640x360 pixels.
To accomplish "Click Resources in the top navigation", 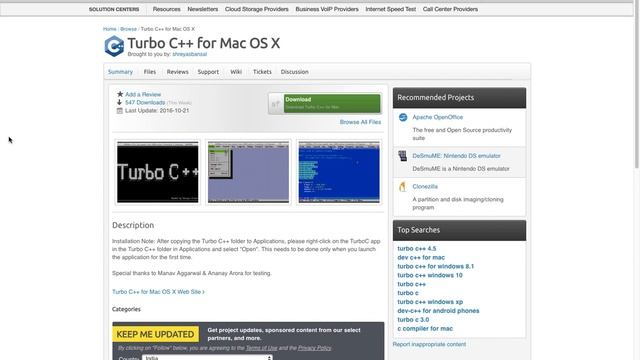I will click(167, 9).
